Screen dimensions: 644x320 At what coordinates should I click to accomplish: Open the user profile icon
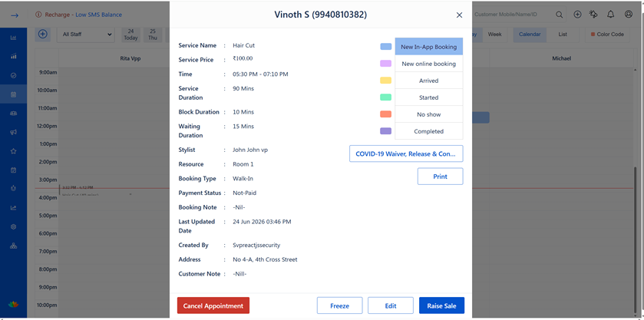(x=629, y=15)
